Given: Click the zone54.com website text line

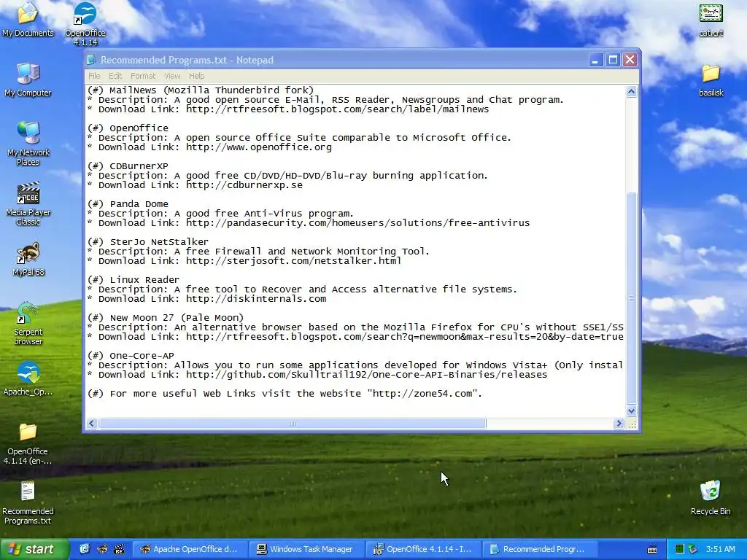Looking at the screenshot, I should (x=285, y=394).
